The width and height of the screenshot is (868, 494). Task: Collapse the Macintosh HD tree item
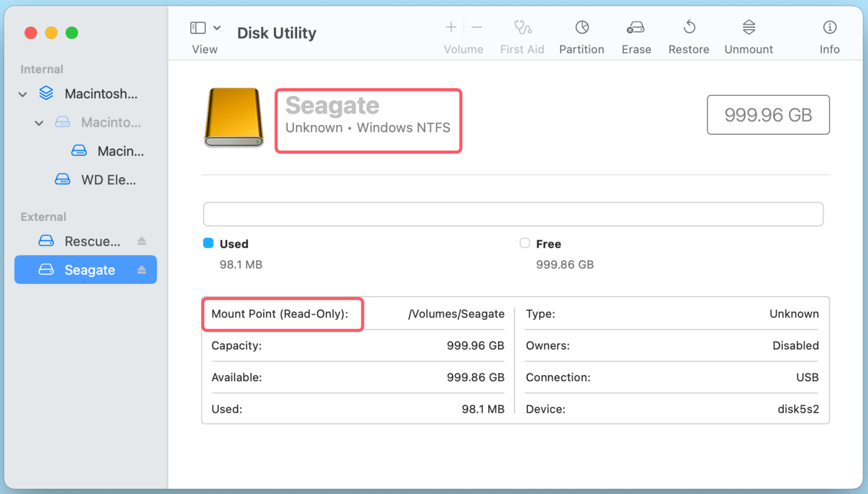tap(22, 94)
